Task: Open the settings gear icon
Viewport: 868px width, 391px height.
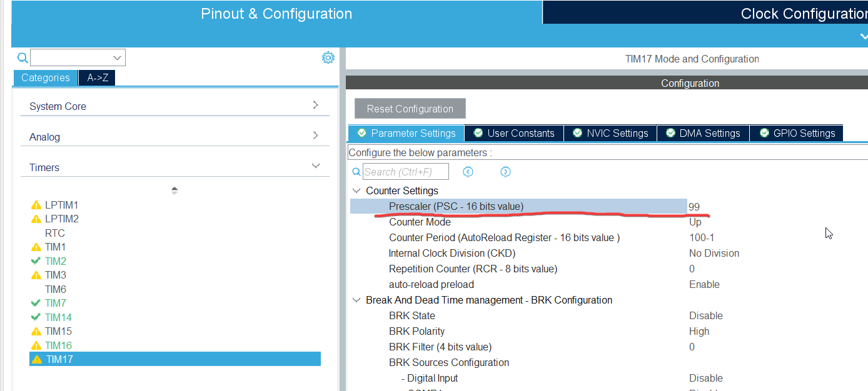Action: [x=328, y=57]
